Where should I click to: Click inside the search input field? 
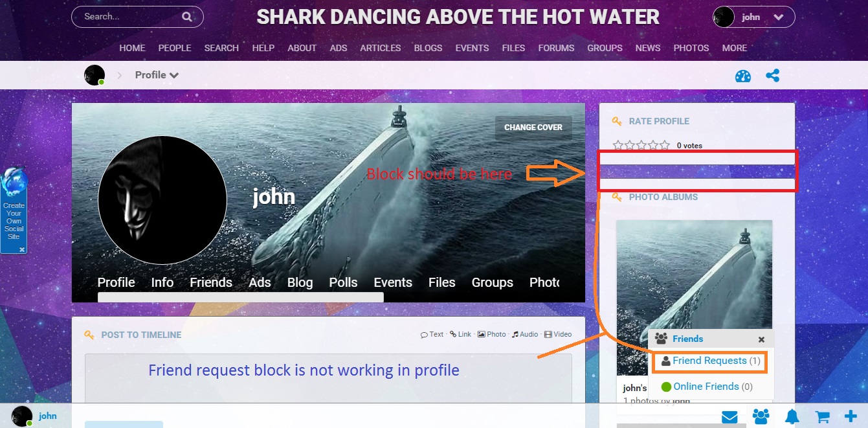point(129,17)
